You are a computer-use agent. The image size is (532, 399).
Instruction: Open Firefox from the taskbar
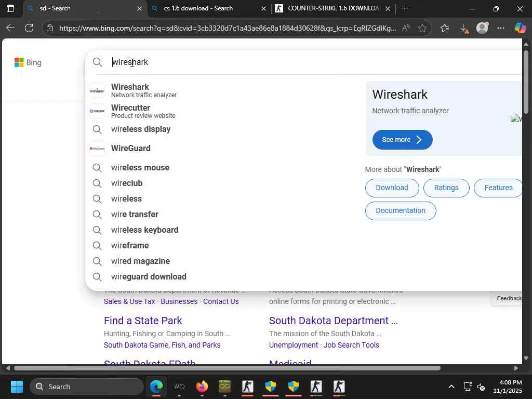(x=202, y=387)
